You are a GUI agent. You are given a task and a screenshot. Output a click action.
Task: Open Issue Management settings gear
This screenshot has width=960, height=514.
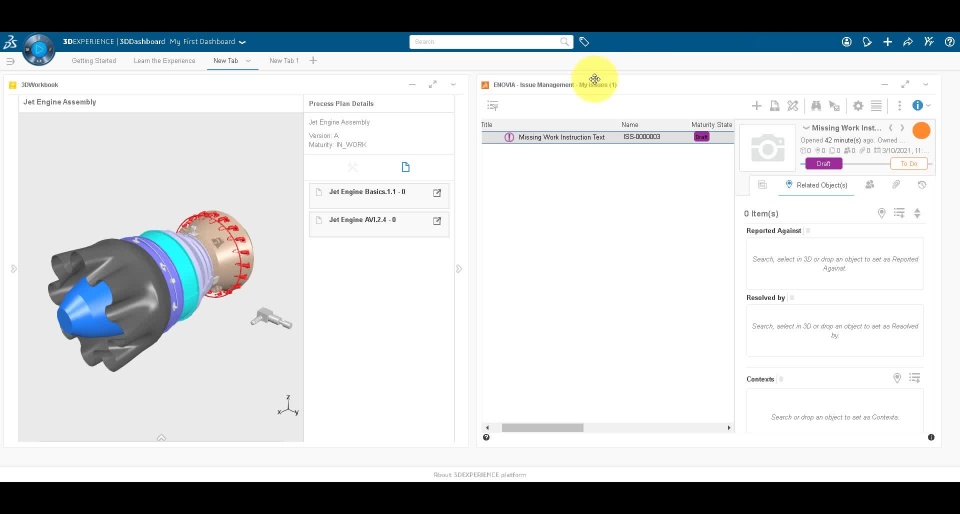858,106
